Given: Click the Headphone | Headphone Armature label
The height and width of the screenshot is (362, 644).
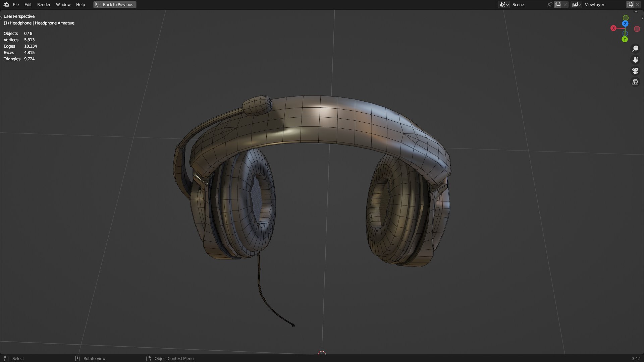Looking at the screenshot, I should pos(39,23).
